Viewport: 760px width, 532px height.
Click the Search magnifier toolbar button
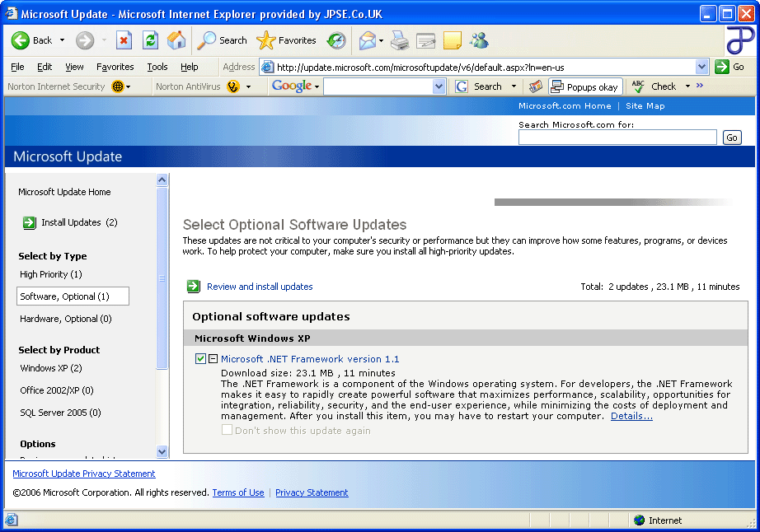pyautogui.click(x=222, y=40)
